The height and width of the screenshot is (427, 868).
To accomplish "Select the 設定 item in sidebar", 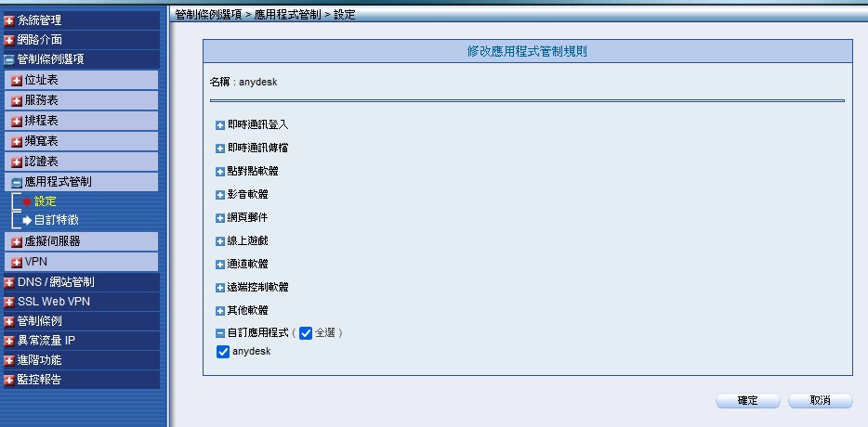I will click(x=45, y=201).
